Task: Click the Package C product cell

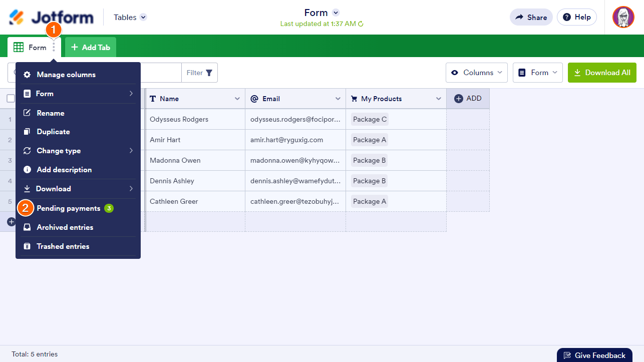Action: click(x=370, y=119)
